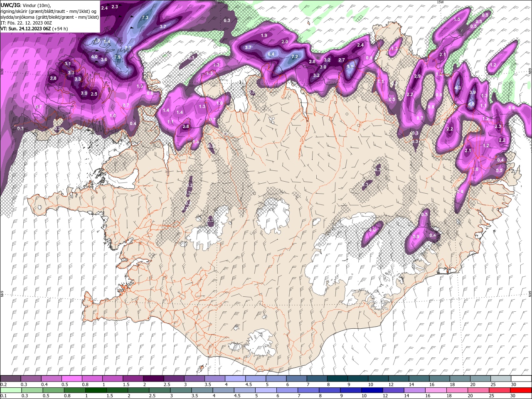The width and height of the screenshot is (532, 399).
Task: Pick the white swatch at upper legend end
Action: point(521,379)
